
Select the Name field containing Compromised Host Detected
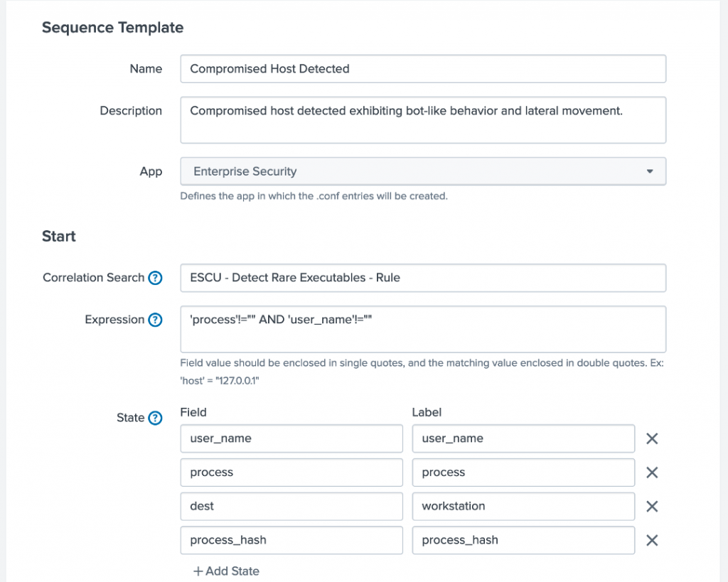(423, 69)
